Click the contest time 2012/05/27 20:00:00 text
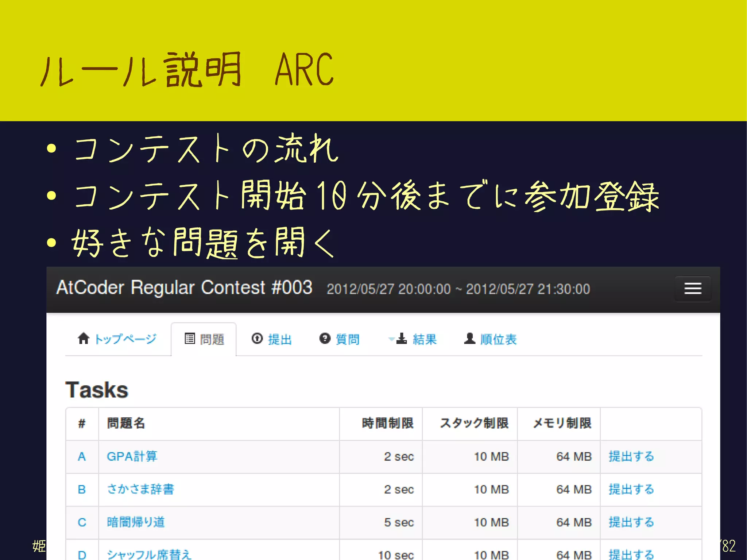 coord(389,289)
